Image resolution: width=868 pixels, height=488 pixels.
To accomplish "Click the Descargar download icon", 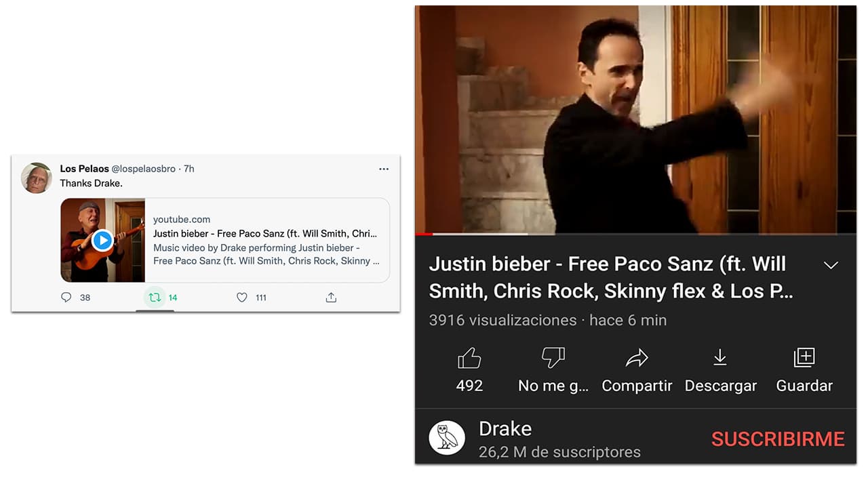I will tap(720, 357).
